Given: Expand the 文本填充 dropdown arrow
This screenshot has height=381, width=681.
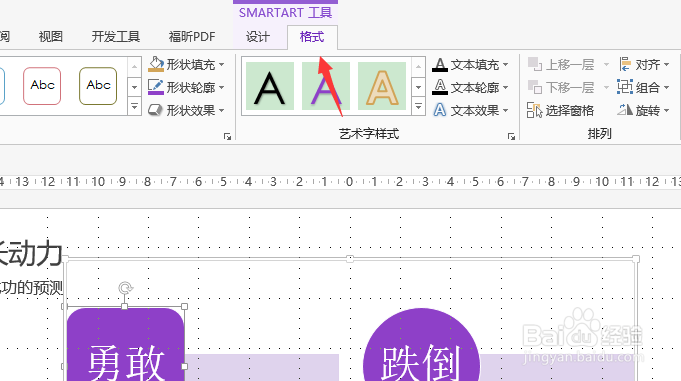Looking at the screenshot, I should [506, 65].
